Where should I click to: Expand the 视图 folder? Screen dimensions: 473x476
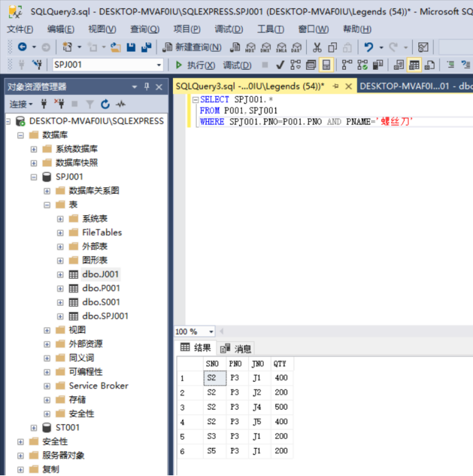47,331
